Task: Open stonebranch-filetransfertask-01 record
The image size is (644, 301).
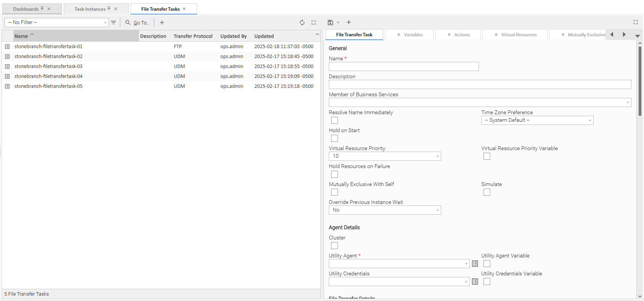Action: coord(49,47)
